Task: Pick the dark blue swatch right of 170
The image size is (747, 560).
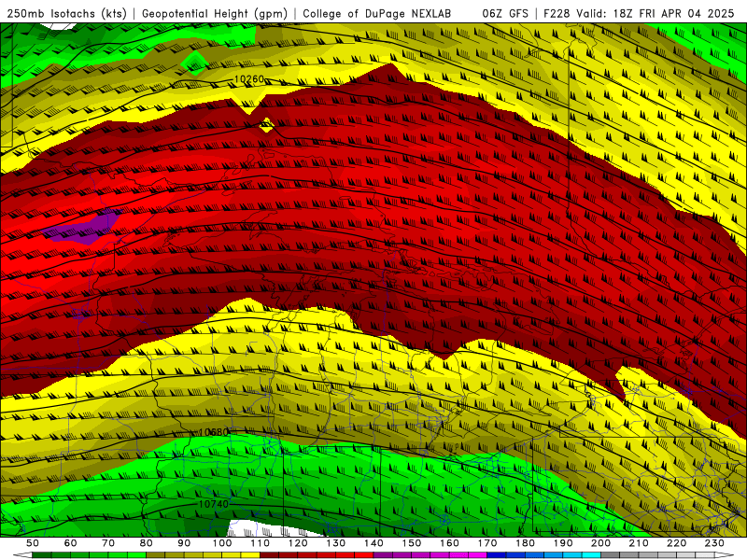Action: pos(497,555)
